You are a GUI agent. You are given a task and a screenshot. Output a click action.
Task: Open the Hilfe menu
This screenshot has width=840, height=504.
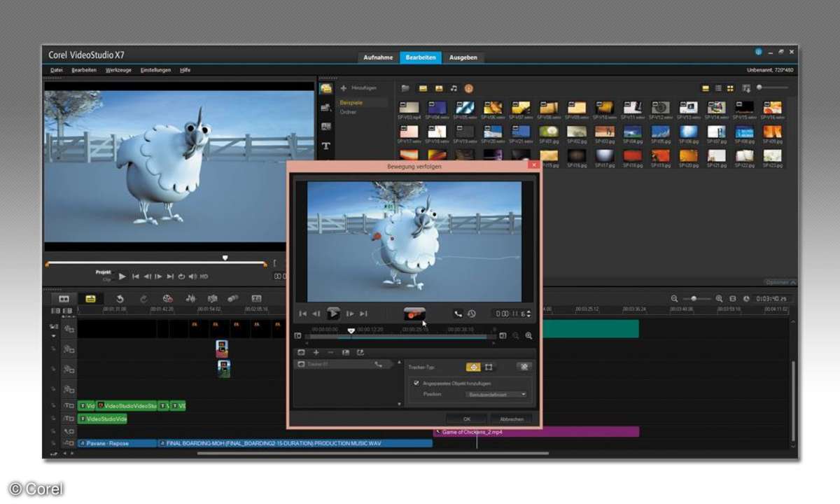[185, 70]
